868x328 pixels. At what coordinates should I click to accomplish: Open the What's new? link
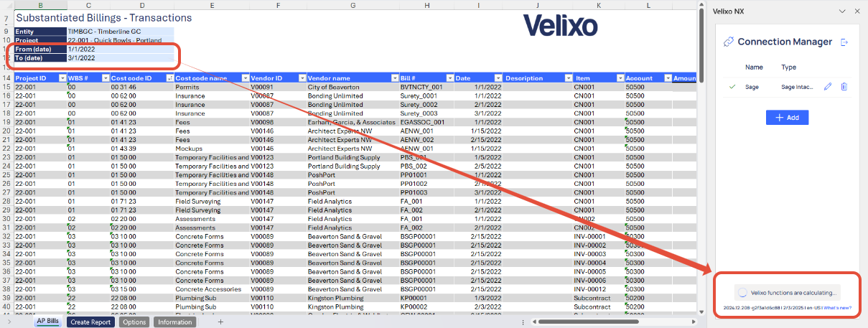pyautogui.click(x=838, y=309)
